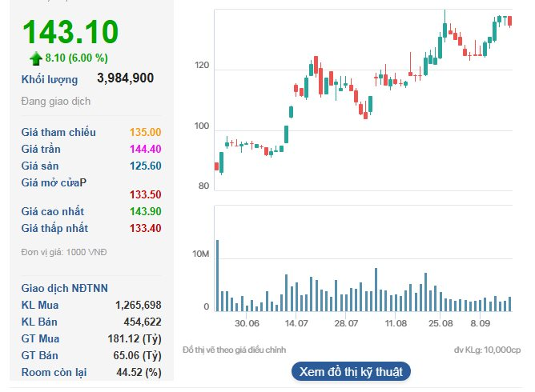Select the floor price 125.60

click(x=145, y=166)
